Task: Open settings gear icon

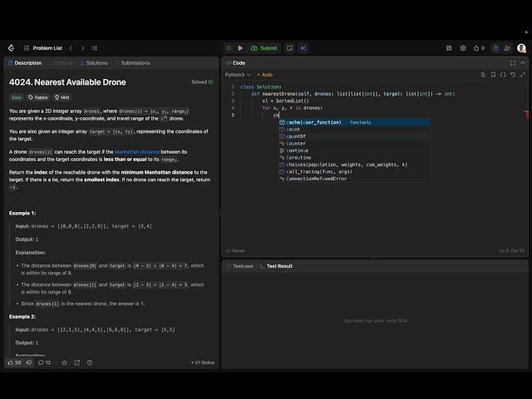Action: [463, 48]
